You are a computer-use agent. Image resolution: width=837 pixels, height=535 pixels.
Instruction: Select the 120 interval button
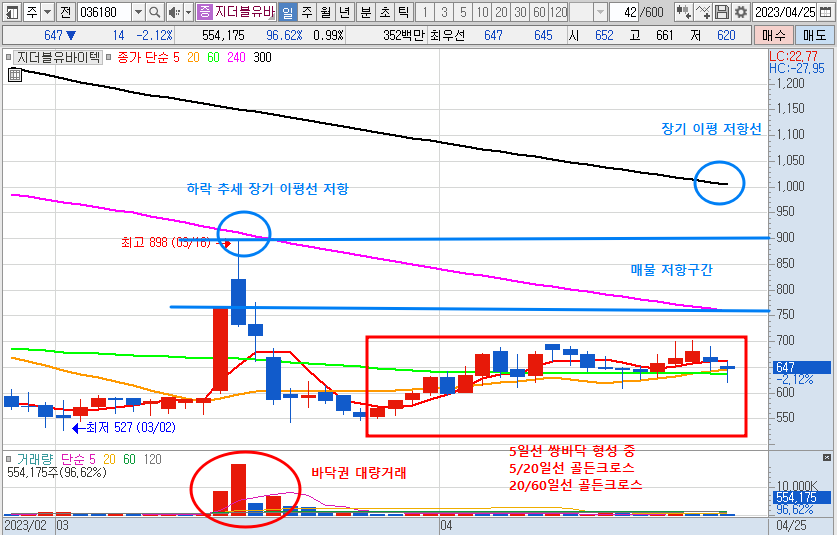558,12
